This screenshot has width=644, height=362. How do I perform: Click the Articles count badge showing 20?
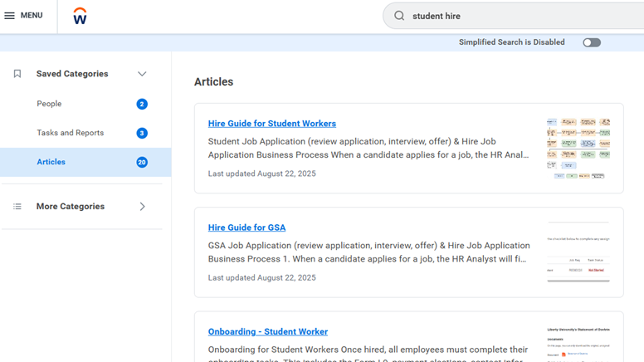(x=142, y=163)
